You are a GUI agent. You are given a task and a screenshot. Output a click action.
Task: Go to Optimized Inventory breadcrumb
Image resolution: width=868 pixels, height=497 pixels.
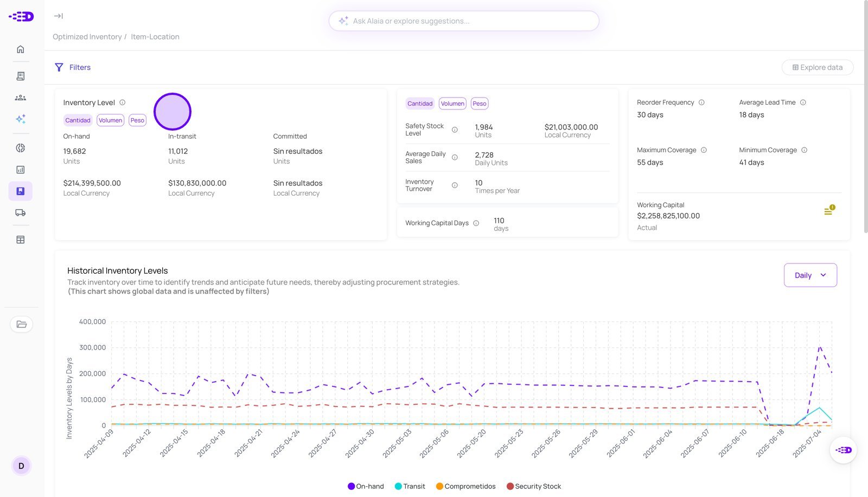pos(87,37)
